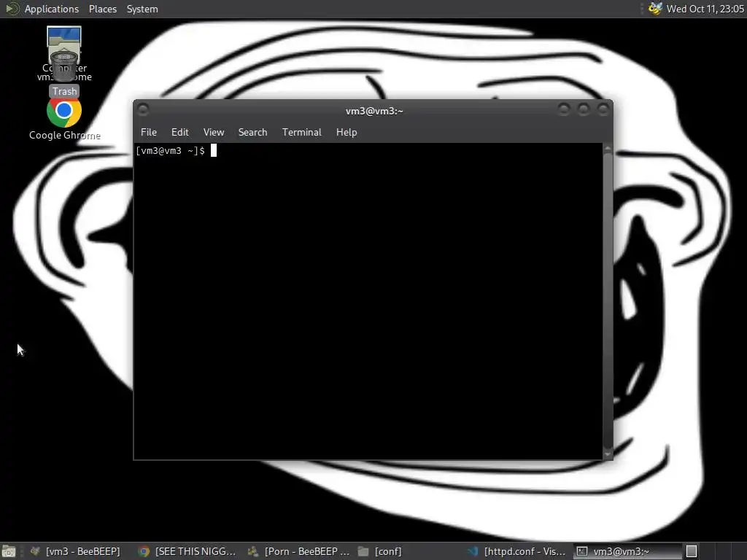Maximize the vm3@vm3 terminal window
747x560 pixels.
click(583, 110)
